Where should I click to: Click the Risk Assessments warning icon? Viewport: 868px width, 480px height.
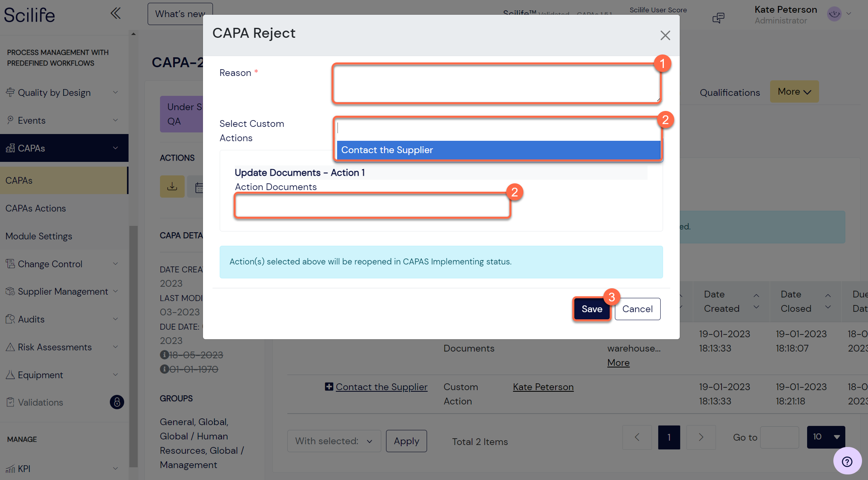click(9, 347)
